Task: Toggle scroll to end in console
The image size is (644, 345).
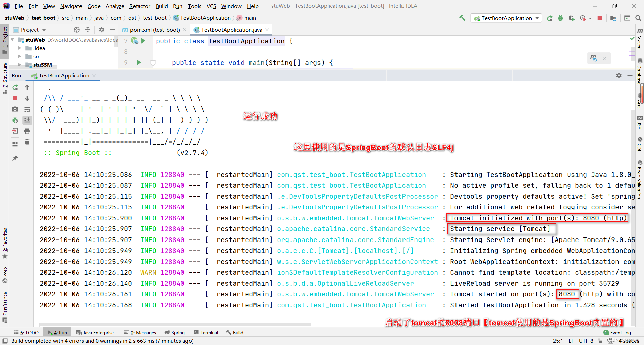Action: coord(27,120)
